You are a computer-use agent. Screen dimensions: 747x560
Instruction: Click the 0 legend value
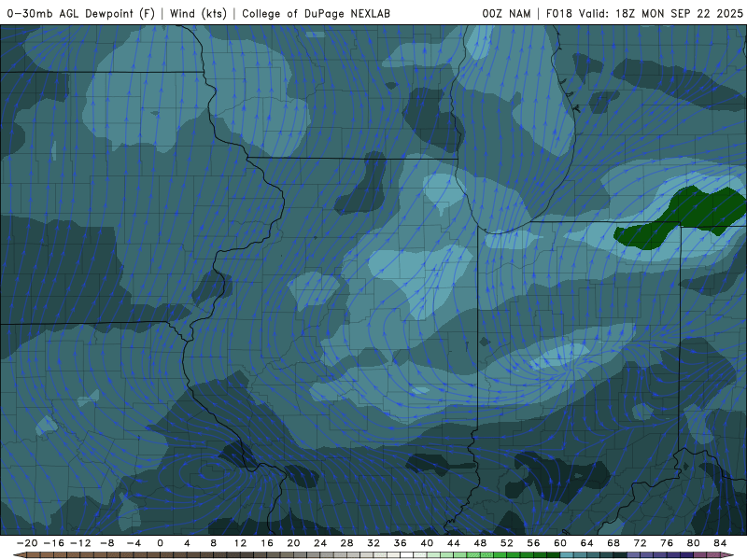160,543
